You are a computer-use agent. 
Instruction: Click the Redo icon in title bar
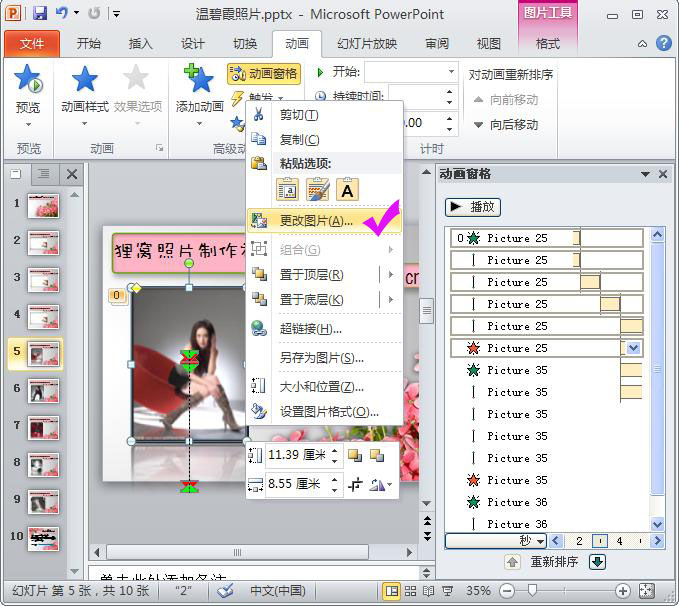tap(94, 13)
